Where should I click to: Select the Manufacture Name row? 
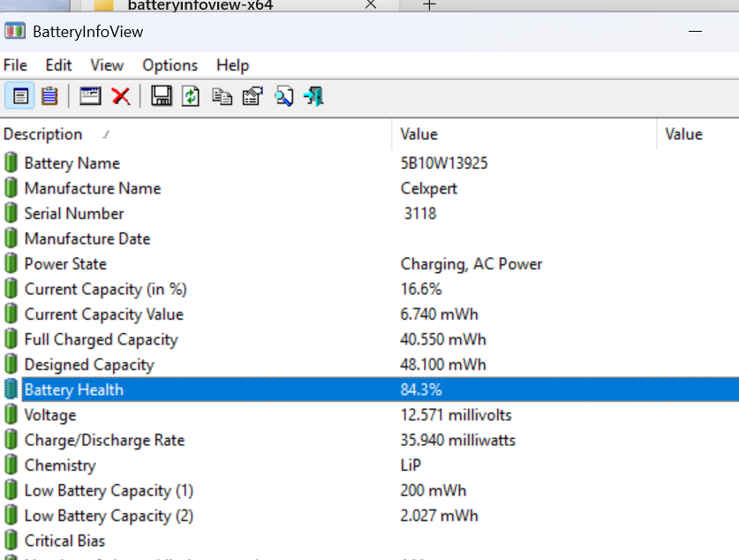click(369, 187)
